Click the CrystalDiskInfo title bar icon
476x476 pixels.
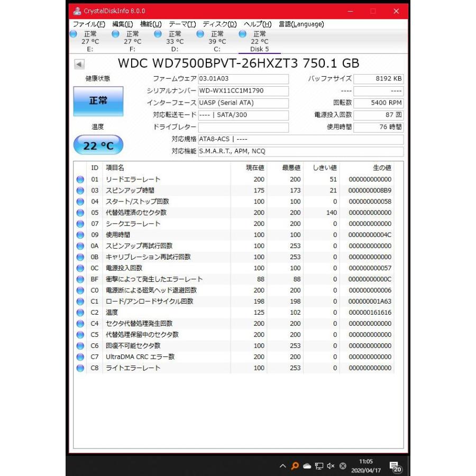pyautogui.click(x=77, y=11)
